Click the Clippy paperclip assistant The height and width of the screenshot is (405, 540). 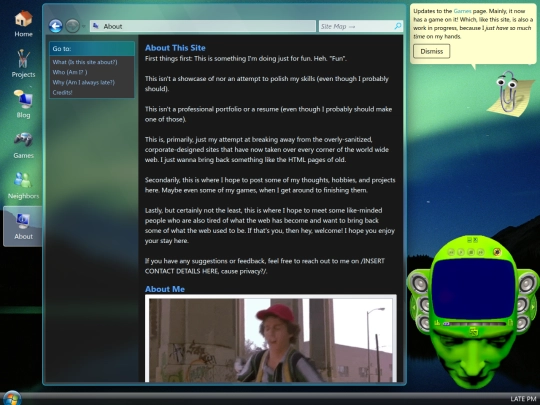(511, 93)
